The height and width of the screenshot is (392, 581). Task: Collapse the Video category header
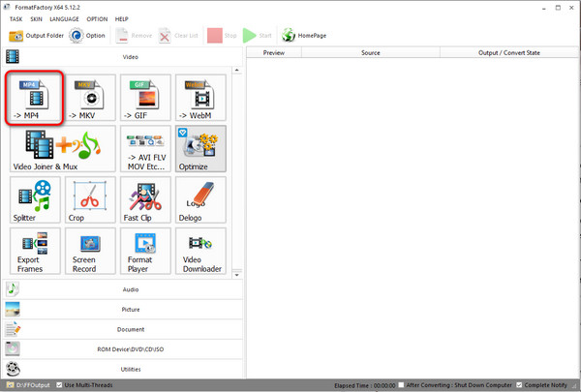[x=123, y=57]
